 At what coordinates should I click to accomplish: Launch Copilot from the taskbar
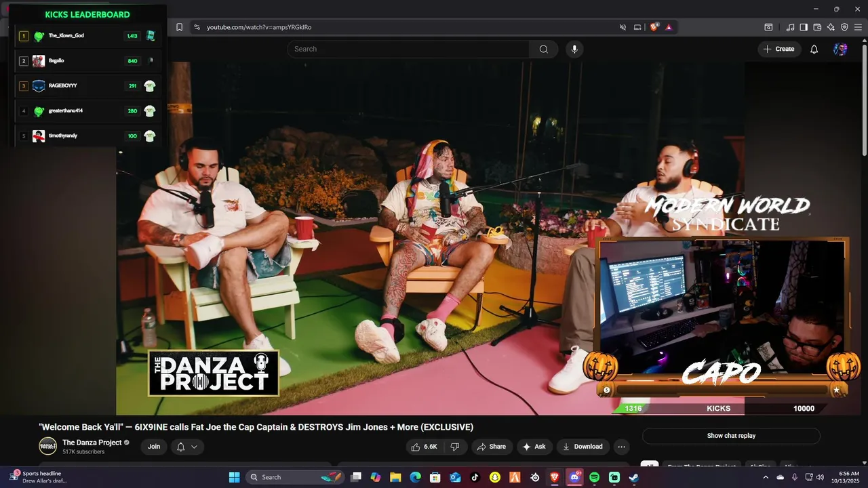(376, 477)
